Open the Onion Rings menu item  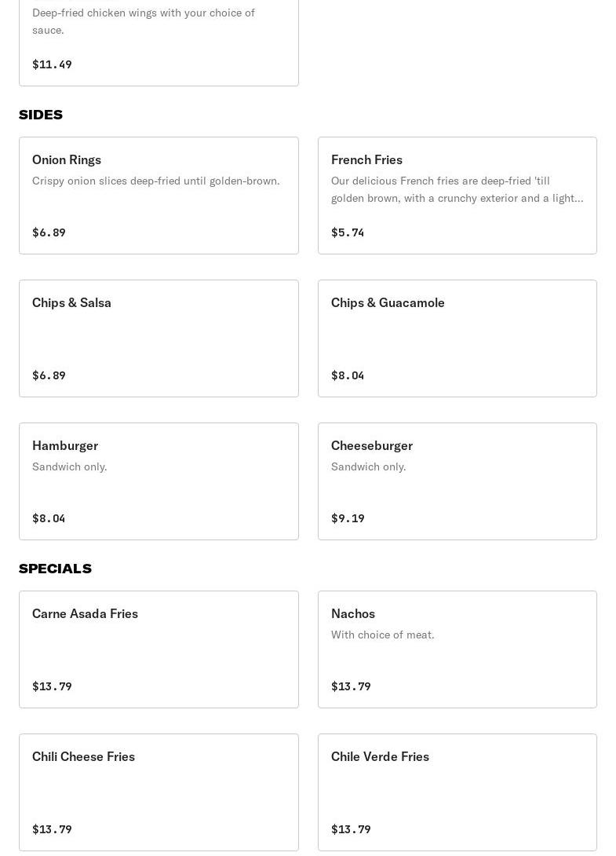tap(159, 196)
